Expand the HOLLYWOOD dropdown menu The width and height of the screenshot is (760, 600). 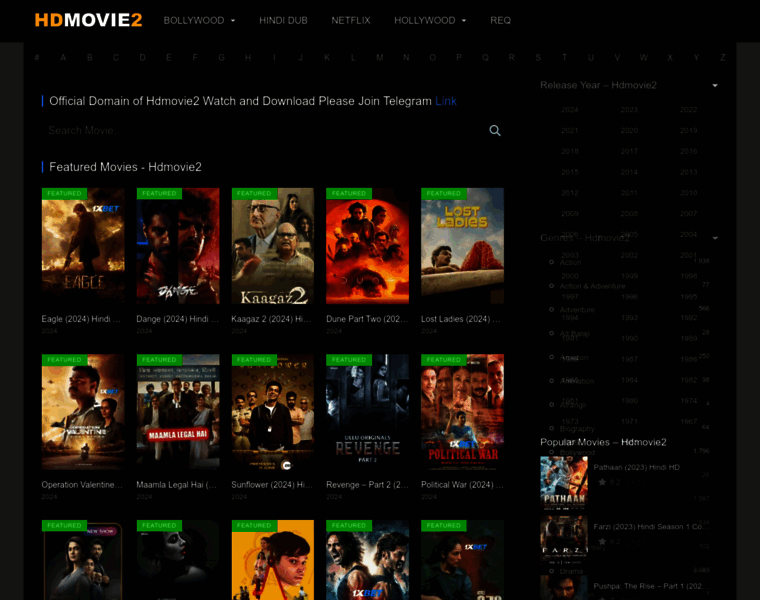(x=430, y=20)
